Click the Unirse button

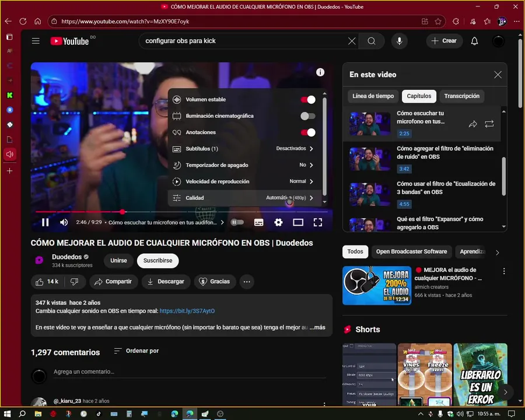118,261
